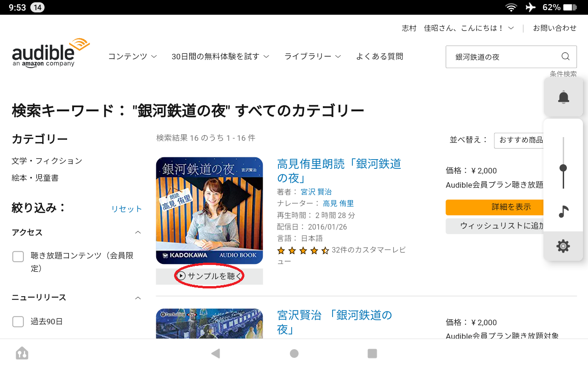588x368 pixels.
Task: Open the volume panel settings gear
Action: pos(563,246)
